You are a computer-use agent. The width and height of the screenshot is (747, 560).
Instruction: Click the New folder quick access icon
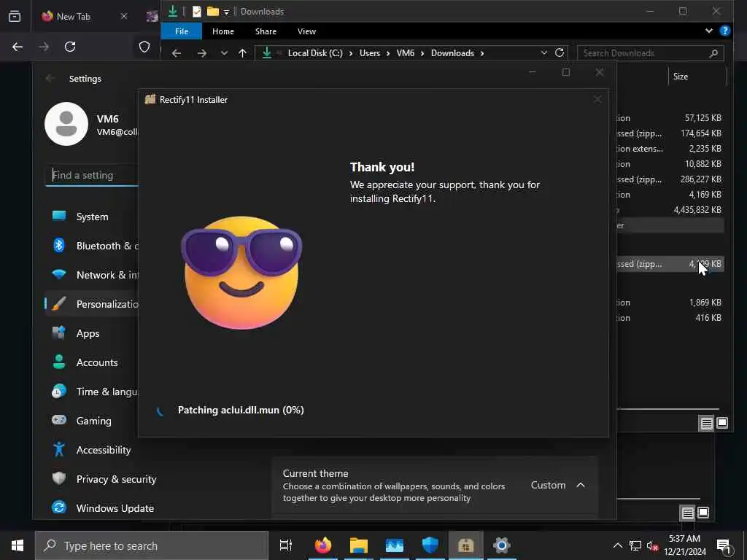213,12
